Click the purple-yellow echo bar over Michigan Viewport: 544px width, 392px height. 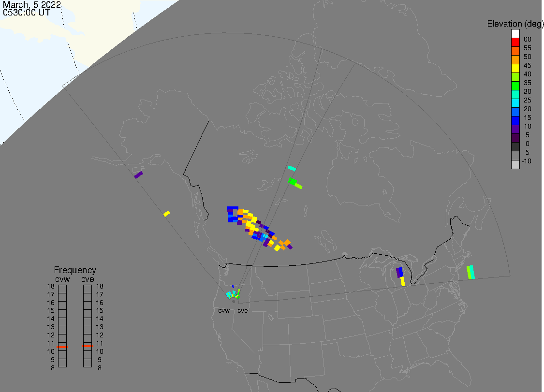pos(401,276)
